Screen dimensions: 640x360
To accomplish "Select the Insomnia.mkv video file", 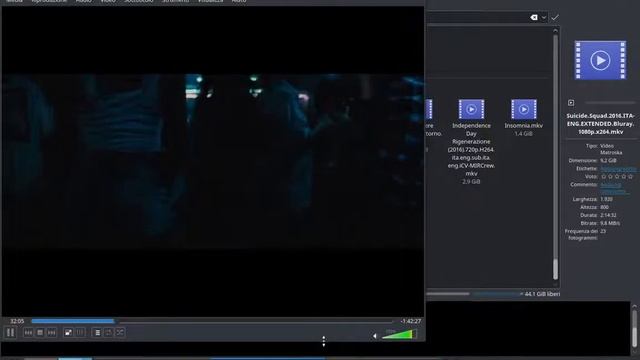I will pos(524,118).
